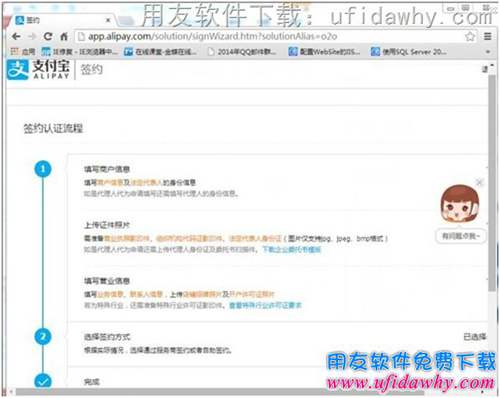Click step 1 circle in the flow
500x398 pixels.
point(43,169)
